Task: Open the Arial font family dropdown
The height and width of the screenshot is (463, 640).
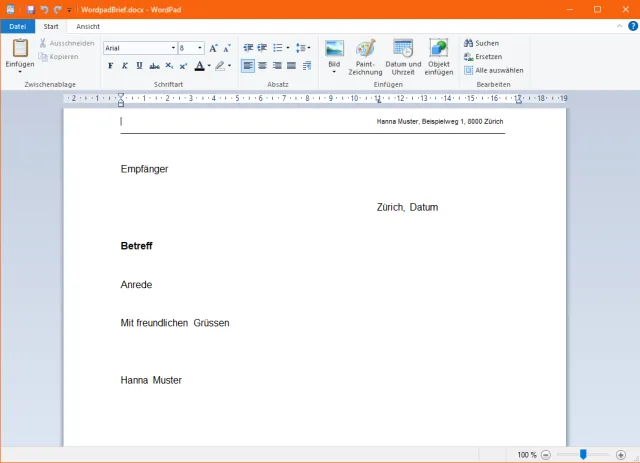Action: (173, 48)
